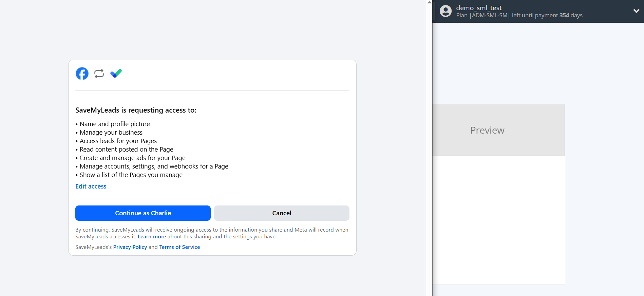The width and height of the screenshot is (644, 296).
Task: Click the 'SaveMyLeads is requesting access to' heading
Action: click(136, 110)
